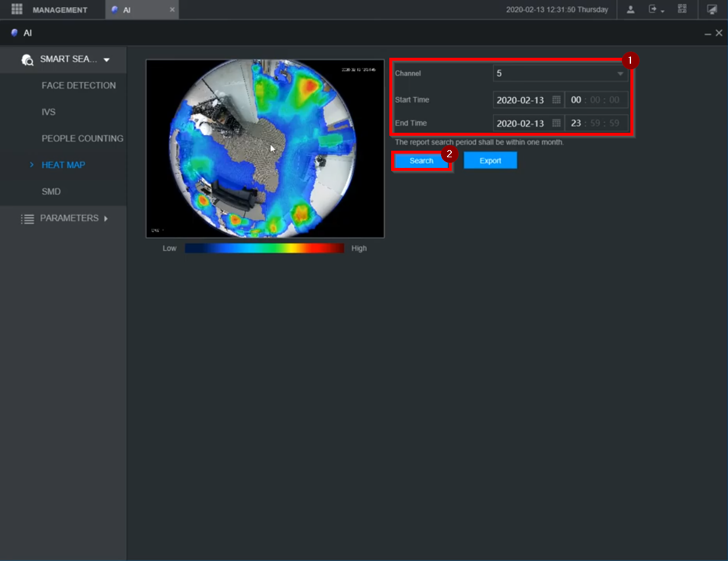Viewport: 728px width, 561px height.
Task: Minimize the AI panel
Action: pyautogui.click(x=708, y=34)
